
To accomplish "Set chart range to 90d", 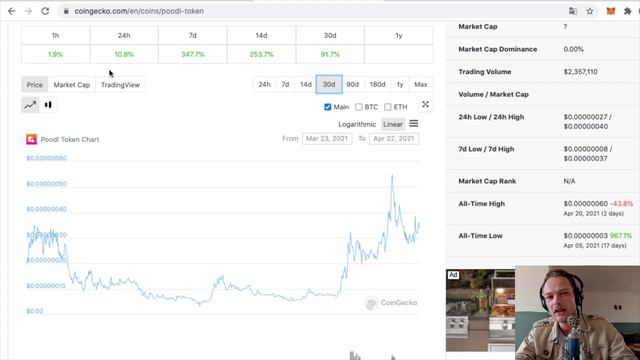I will tap(353, 84).
